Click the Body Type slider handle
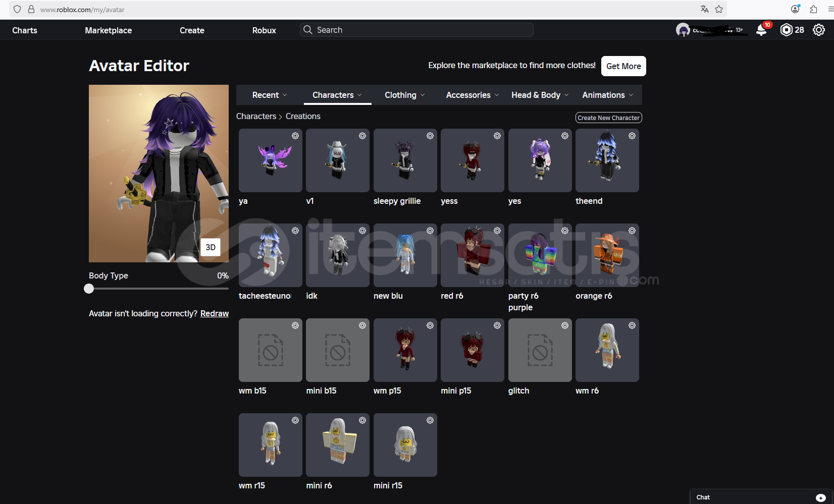Image resolution: width=834 pixels, height=504 pixels. point(89,289)
